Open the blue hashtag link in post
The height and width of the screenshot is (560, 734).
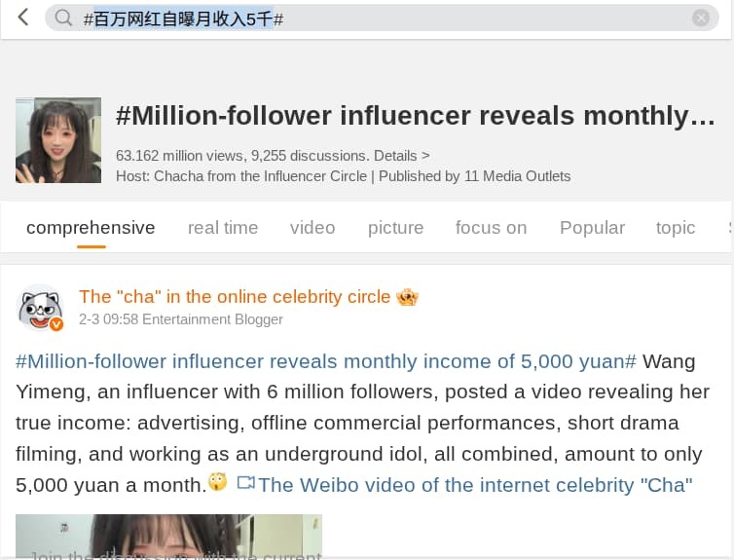pos(326,361)
